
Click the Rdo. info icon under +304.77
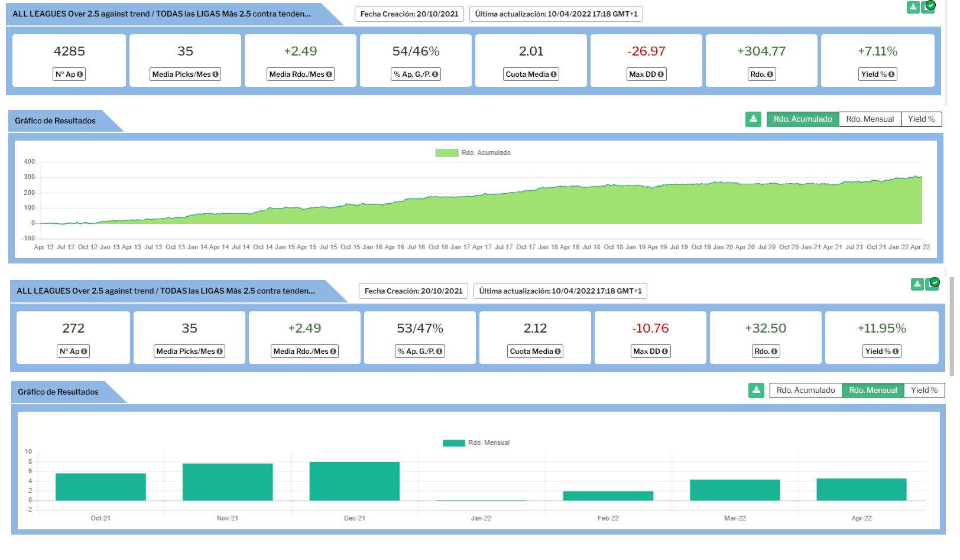(x=770, y=74)
